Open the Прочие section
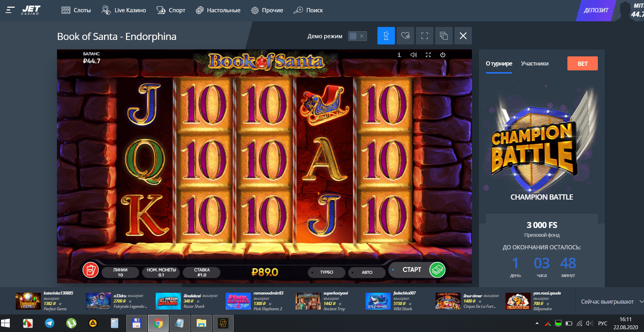Image resolution: width=644 pixels, height=332 pixels. tap(267, 10)
